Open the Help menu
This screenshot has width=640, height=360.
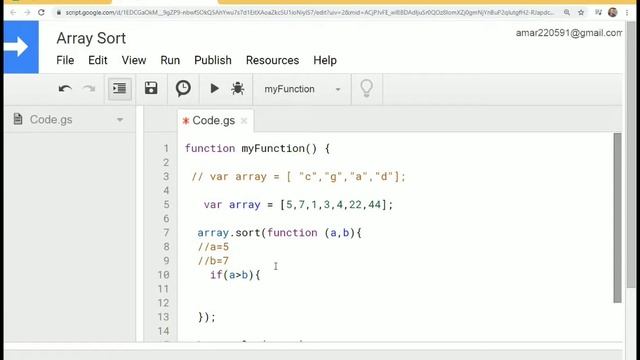point(325,60)
